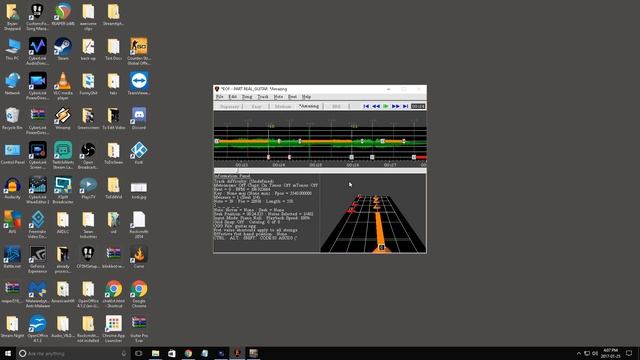Click the taskbar clock showing 4:07 PM
The height and width of the screenshot is (360, 640).
[610, 353]
